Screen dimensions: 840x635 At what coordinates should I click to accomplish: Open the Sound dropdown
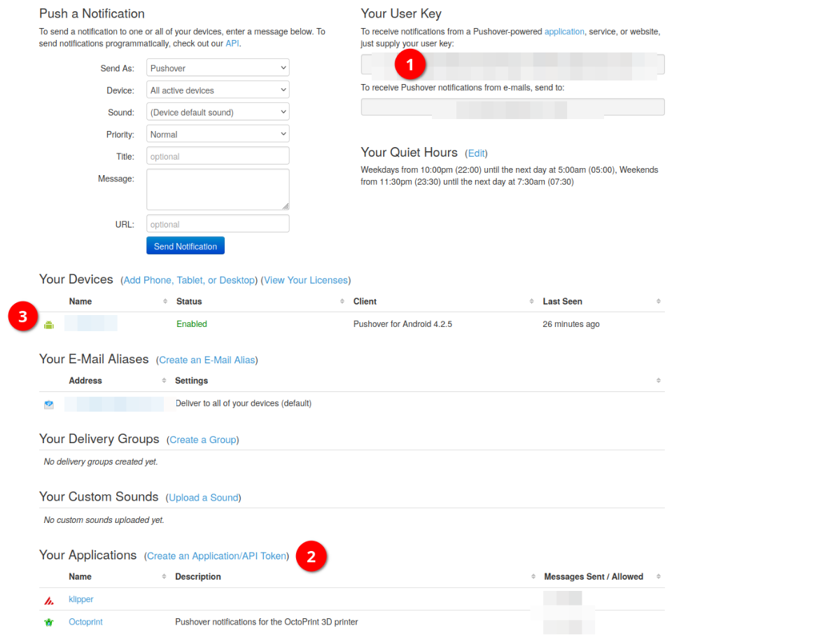click(x=218, y=112)
